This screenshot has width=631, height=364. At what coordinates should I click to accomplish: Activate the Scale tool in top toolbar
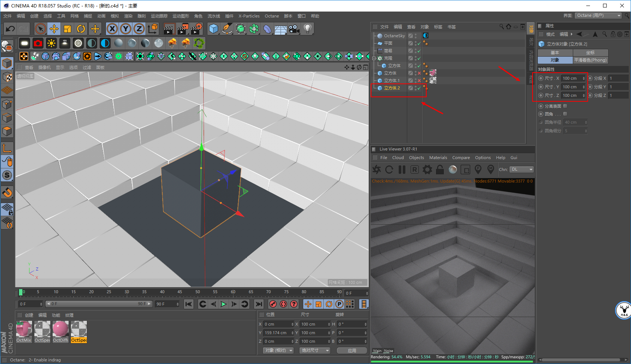click(x=68, y=29)
